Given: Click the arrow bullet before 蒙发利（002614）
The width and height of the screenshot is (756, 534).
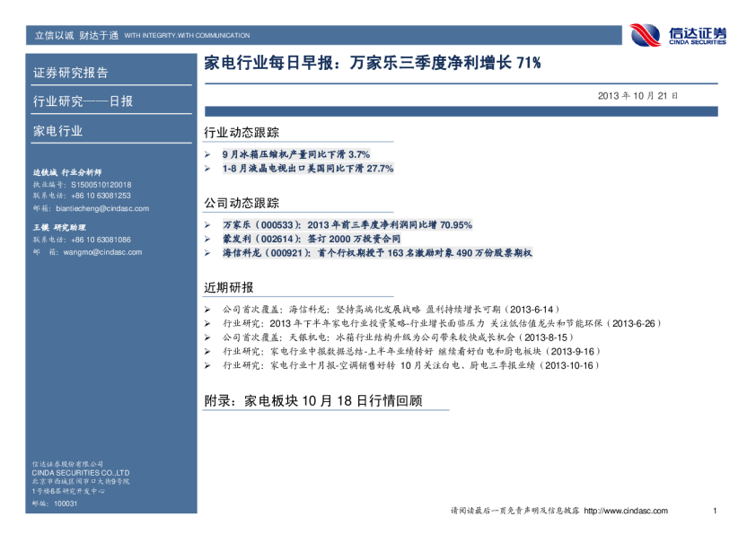Looking at the screenshot, I should coord(208,239).
